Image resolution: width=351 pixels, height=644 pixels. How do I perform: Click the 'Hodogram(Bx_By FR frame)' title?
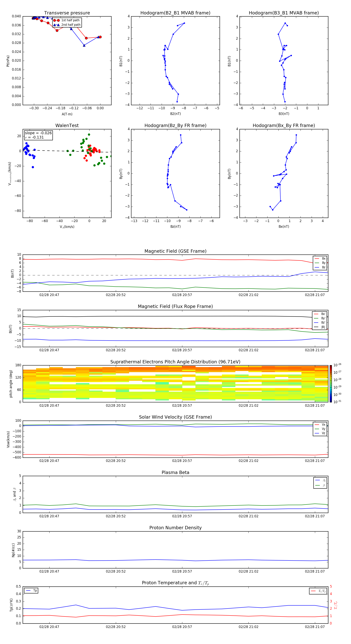[284, 125]
